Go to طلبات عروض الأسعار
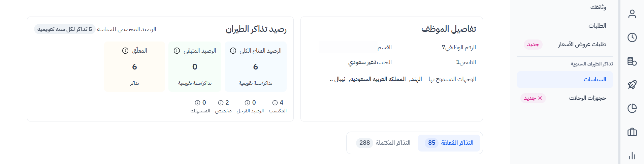 coord(582,45)
